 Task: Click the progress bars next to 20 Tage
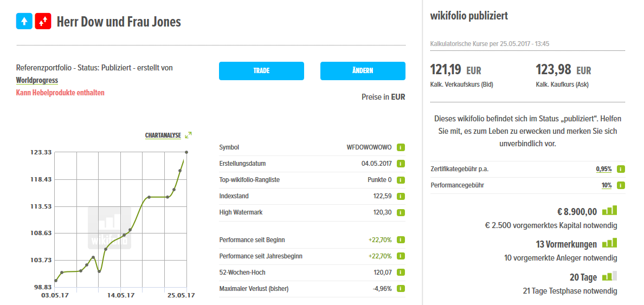[x=610, y=276]
